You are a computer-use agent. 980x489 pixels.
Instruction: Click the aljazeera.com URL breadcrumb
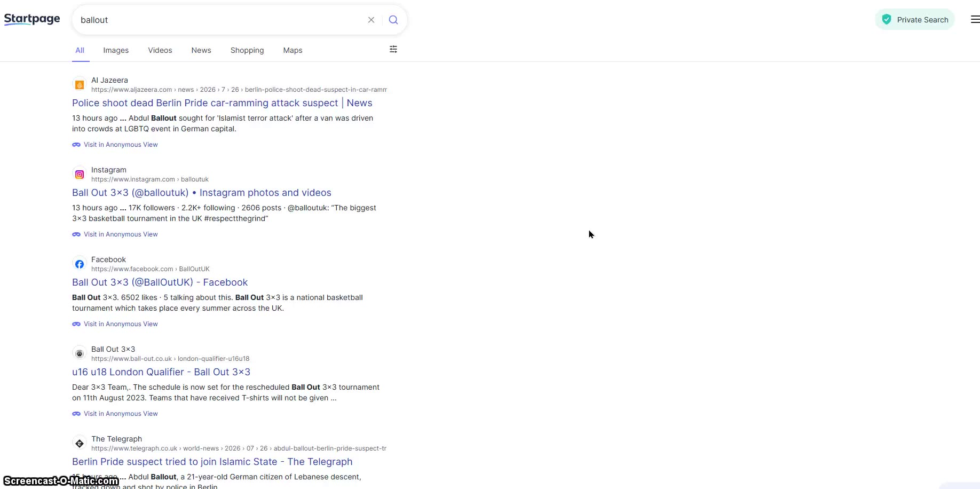click(239, 90)
